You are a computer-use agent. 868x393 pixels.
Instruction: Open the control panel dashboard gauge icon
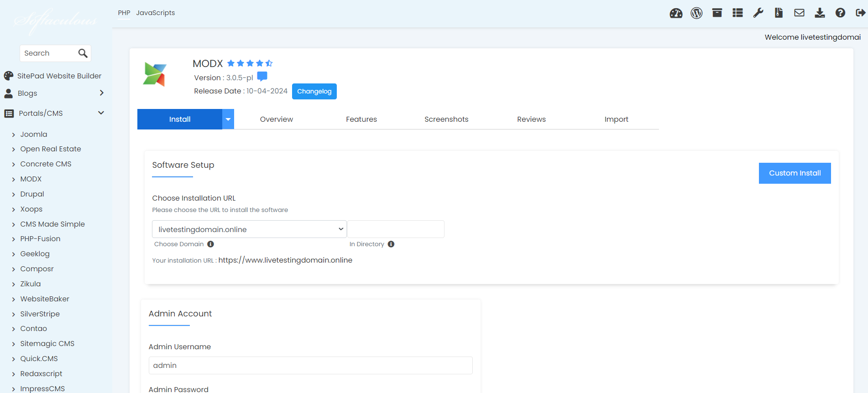(x=676, y=13)
